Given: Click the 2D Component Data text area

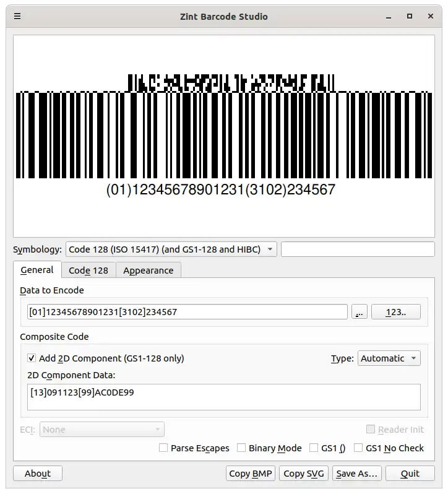Looking at the screenshot, I should click(224, 397).
